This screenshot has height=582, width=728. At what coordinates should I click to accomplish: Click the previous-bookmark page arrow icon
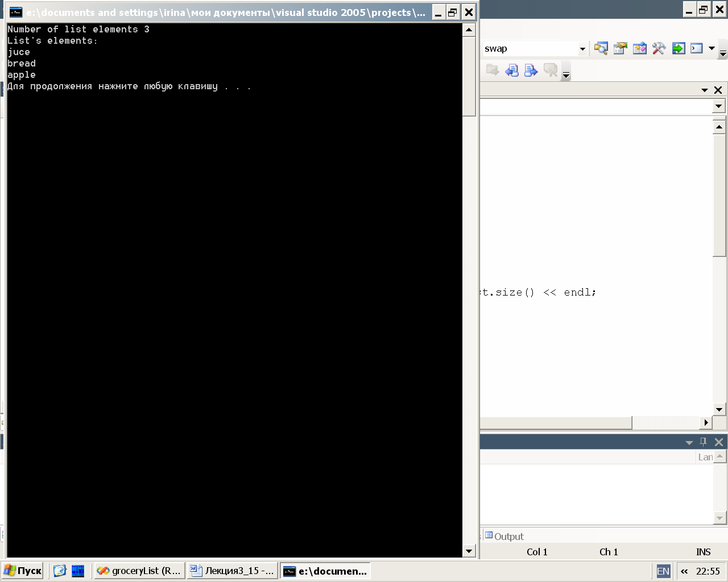pos(512,70)
